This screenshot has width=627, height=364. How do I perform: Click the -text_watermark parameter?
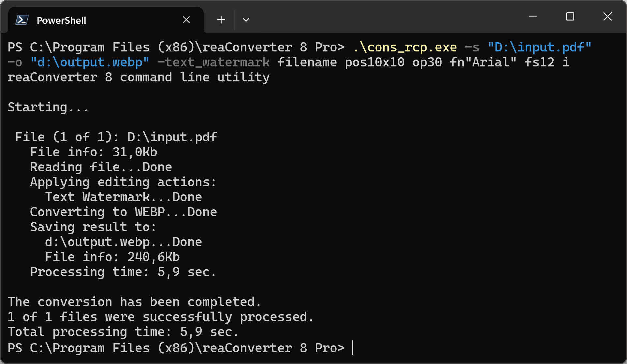[214, 63]
